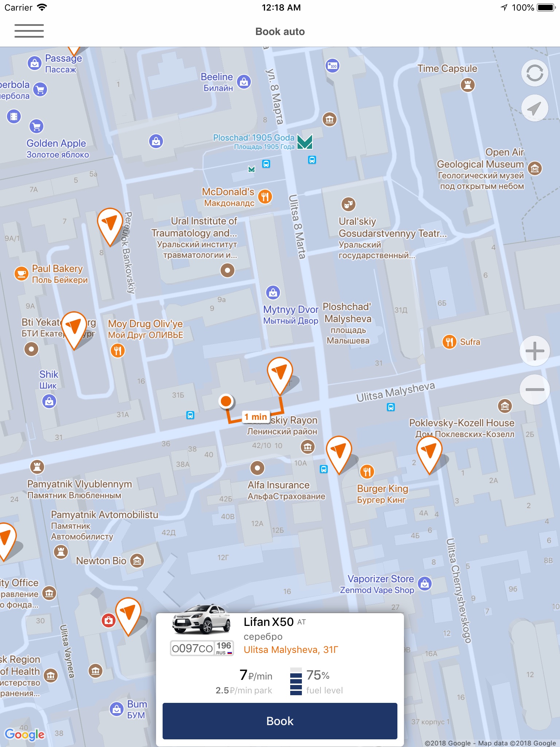Select car marker below Poklevsky-Kozell House
Image resolution: width=560 pixels, height=747 pixels.
(429, 454)
